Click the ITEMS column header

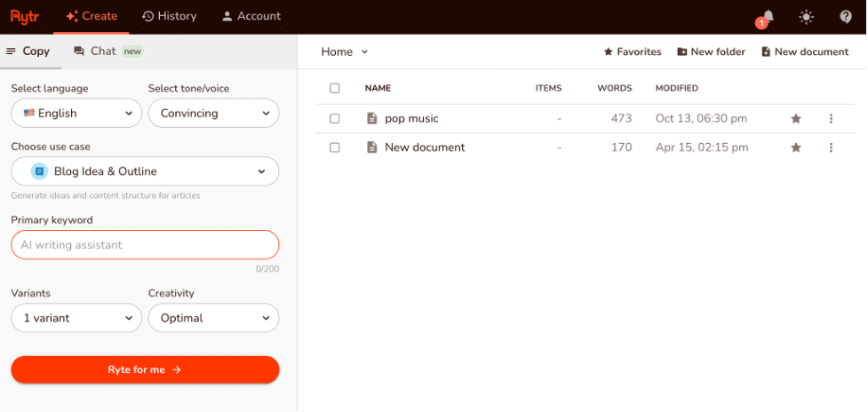tap(548, 89)
